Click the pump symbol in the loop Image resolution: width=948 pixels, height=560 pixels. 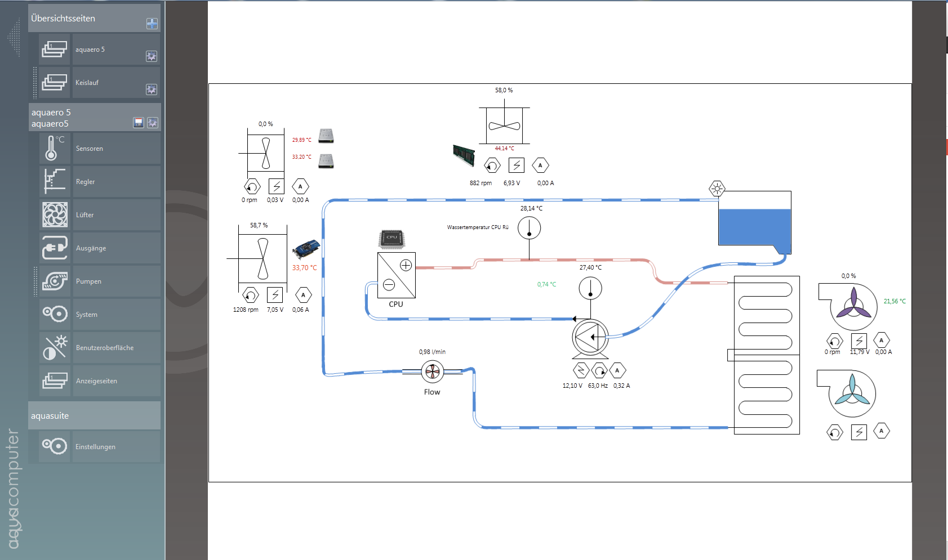[x=590, y=338]
